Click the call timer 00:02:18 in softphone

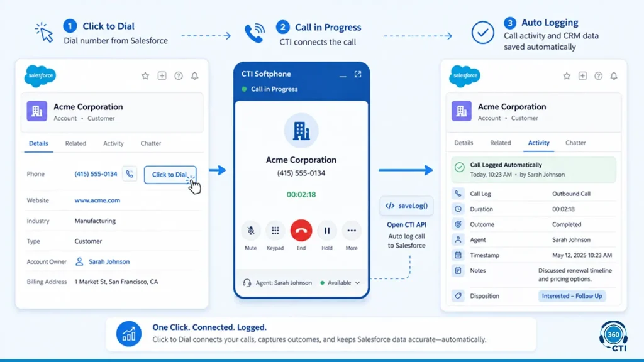(x=301, y=195)
